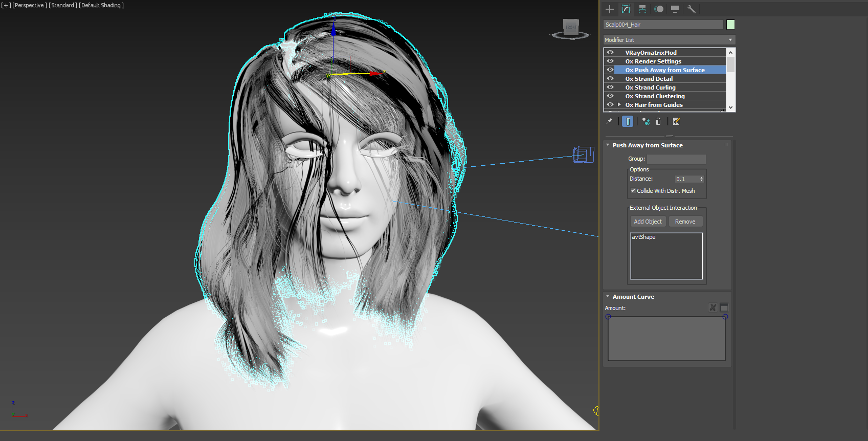
Task: Expand the Ox Hair from Guides modifier
Action: tap(619, 104)
